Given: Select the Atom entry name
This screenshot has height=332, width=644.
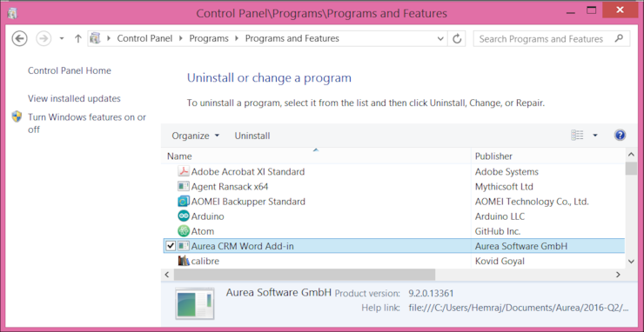Looking at the screenshot, I should (x=203, y=231).
